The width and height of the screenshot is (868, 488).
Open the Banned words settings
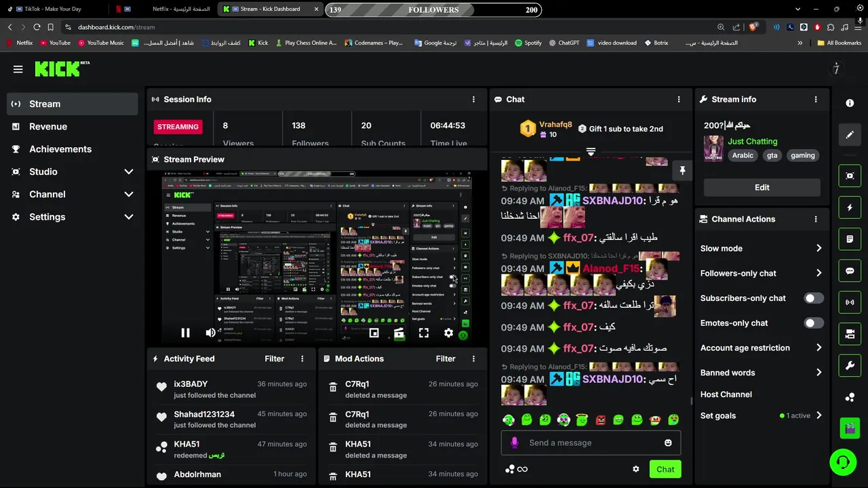pos(762,373)
